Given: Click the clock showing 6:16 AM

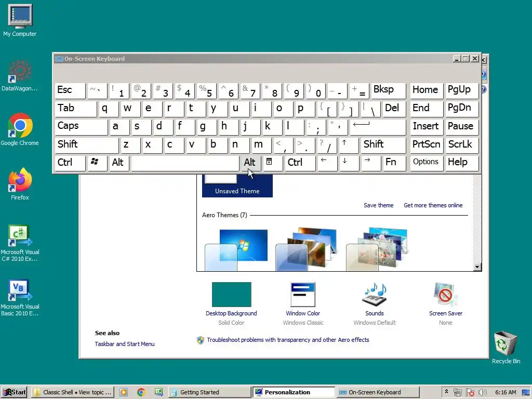Looking at the screenshot, I should (x=506, y=392).
